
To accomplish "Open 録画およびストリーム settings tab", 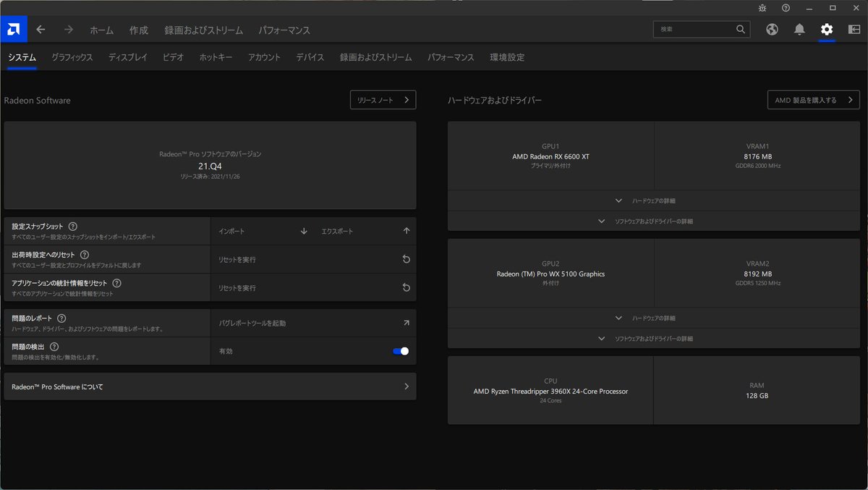I will click(376, 57).
